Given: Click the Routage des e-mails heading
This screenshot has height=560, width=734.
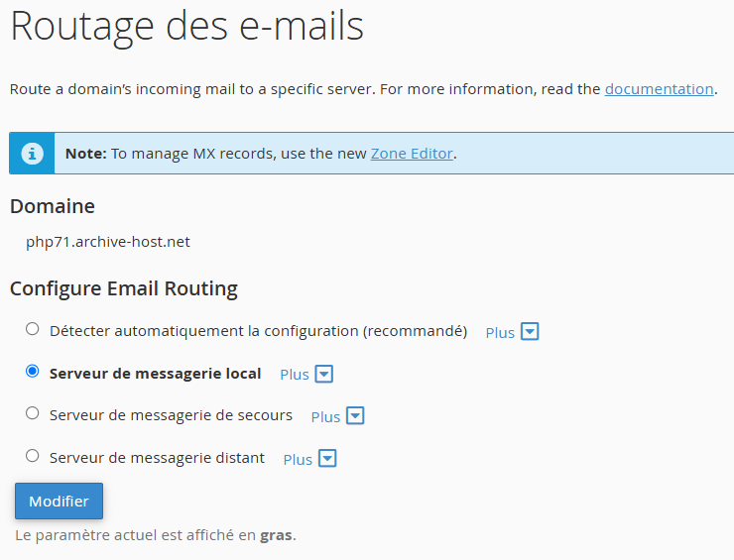Looking at the screenshot, I should click(186, 27).
